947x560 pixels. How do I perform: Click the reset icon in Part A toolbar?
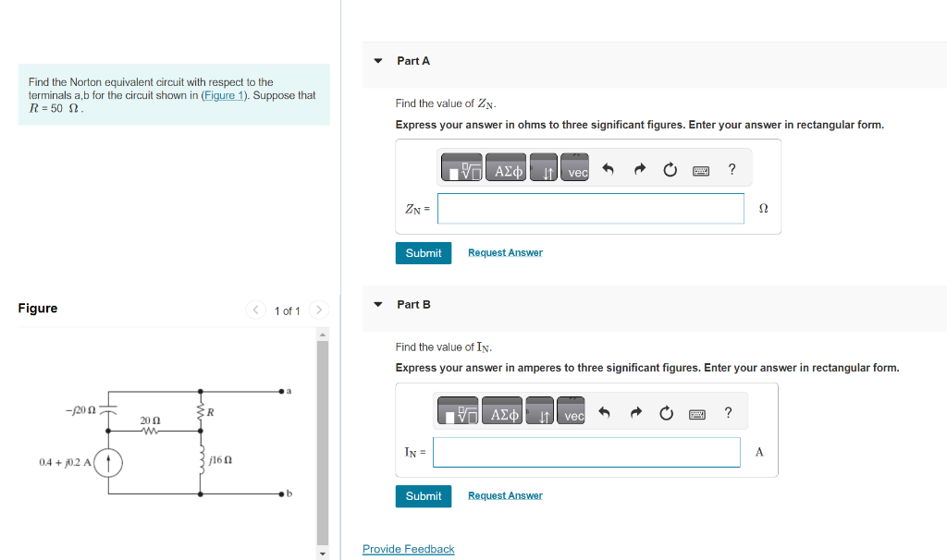pyautogui.click(x=670, y=168)
